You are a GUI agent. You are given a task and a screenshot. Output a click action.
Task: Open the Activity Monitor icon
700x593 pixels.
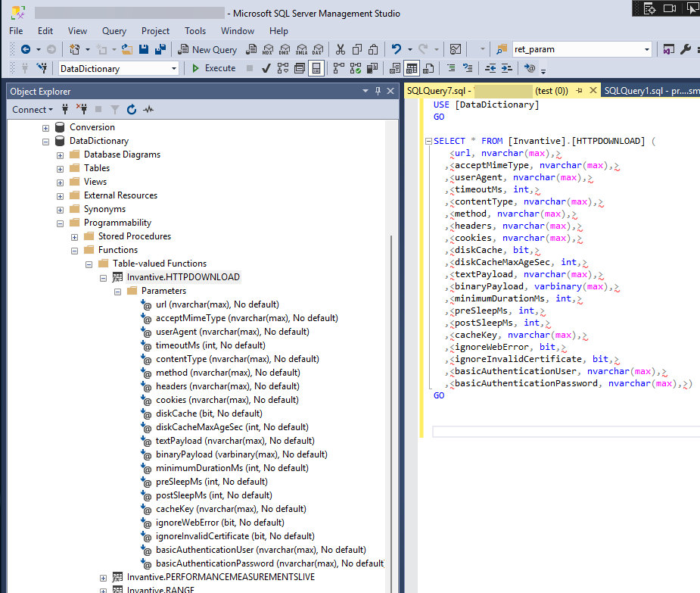coord(456,49)
